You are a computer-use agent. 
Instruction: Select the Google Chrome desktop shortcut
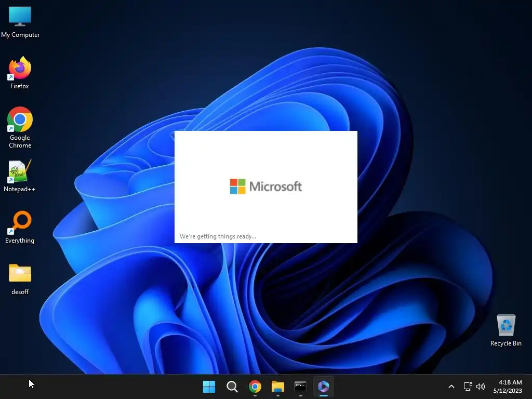tap(20, 128)
